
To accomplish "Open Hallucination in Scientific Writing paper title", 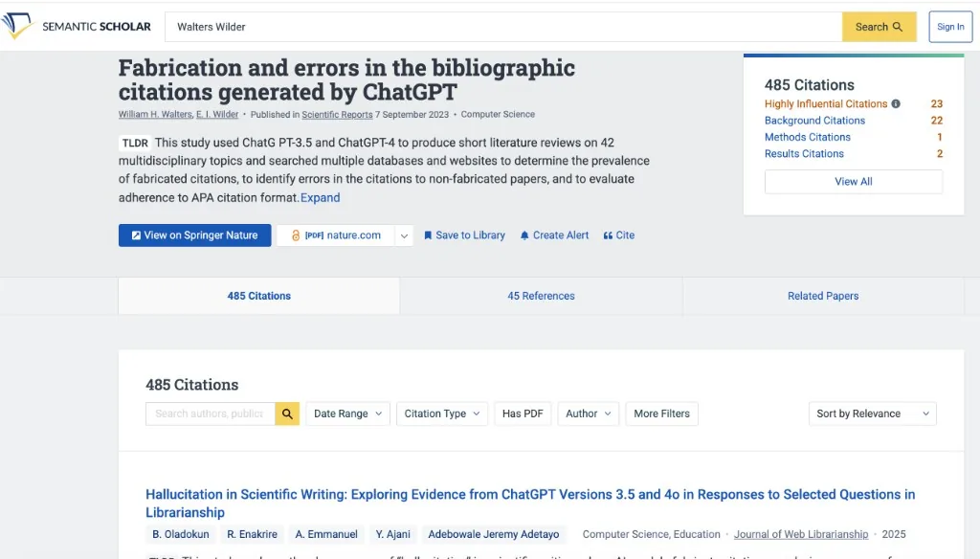I will (x=530, y=503).
